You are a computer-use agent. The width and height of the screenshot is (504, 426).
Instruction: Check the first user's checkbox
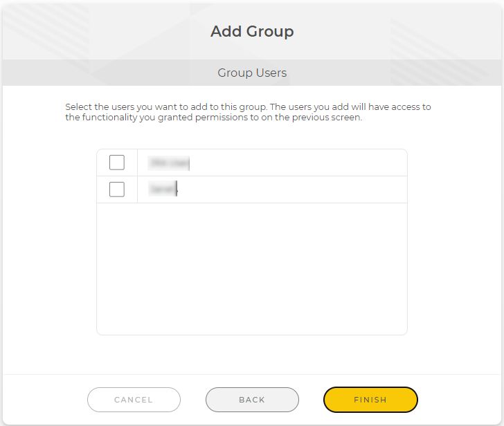pyautogui.click(x=117, y=163)
